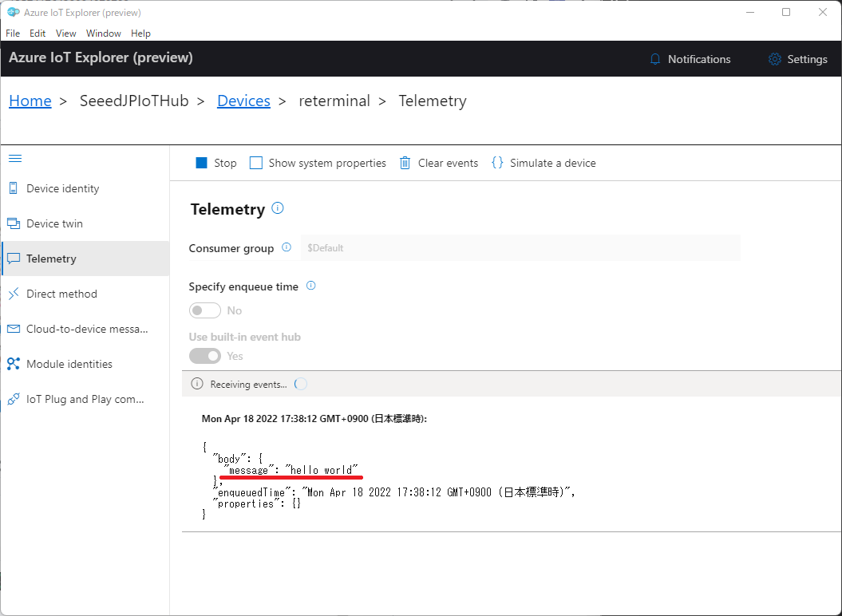The height and width of the screenshot is (616, 842).
Task: Open the Telemetry info tooltip
Action: [x=276, y=208]
